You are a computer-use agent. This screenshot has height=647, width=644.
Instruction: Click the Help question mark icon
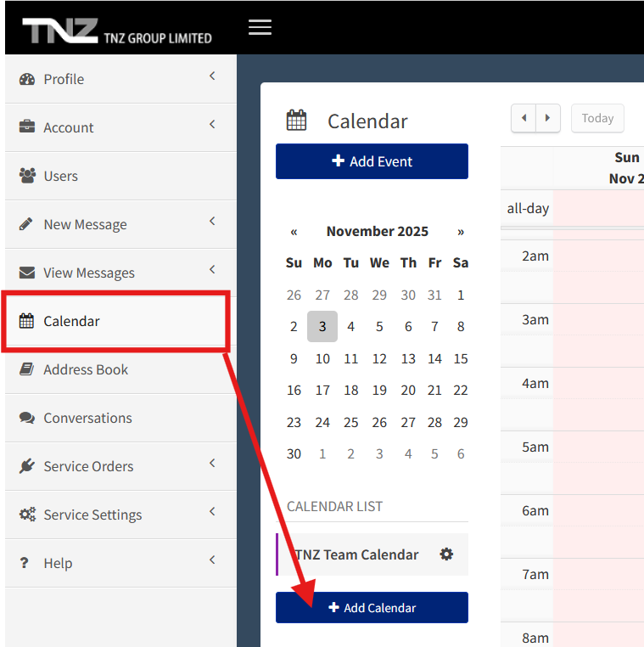point(25,562)
